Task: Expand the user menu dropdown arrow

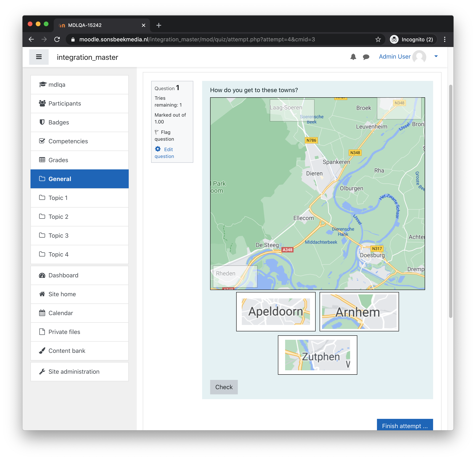Action: tap(436, 56)
